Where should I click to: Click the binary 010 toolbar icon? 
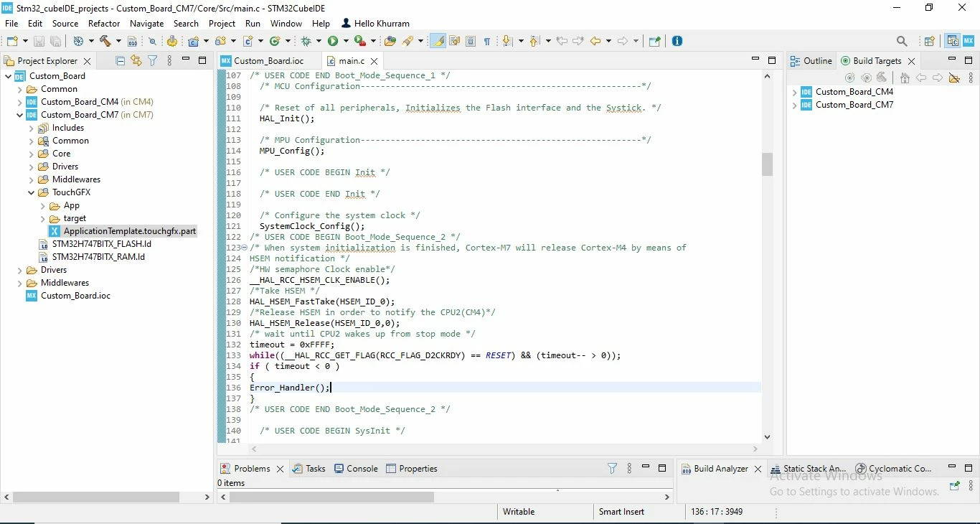132,42
